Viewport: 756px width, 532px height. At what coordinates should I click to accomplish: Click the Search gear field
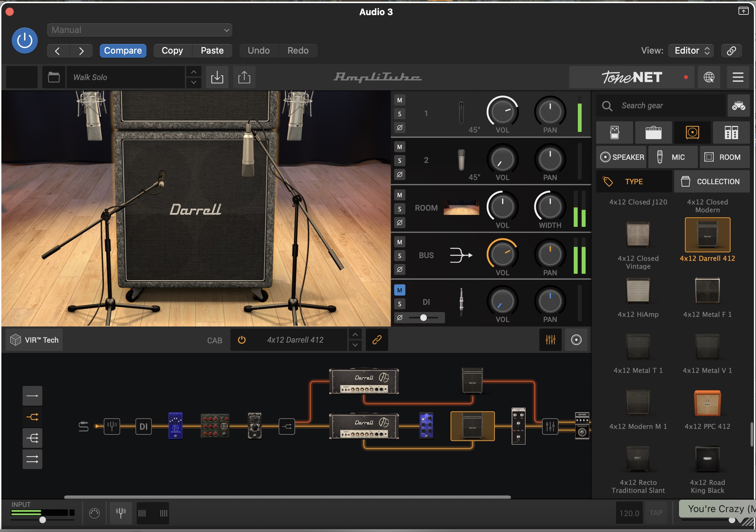point(660,106)
